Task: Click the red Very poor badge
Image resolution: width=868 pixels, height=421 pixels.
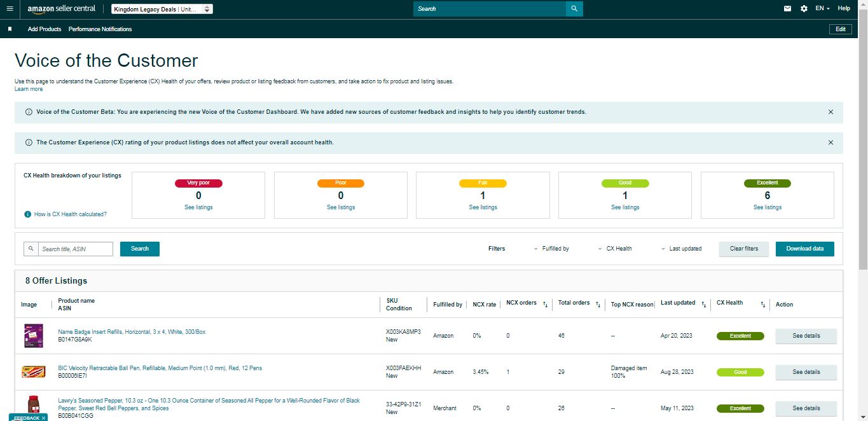Action: tap(198, 183)
